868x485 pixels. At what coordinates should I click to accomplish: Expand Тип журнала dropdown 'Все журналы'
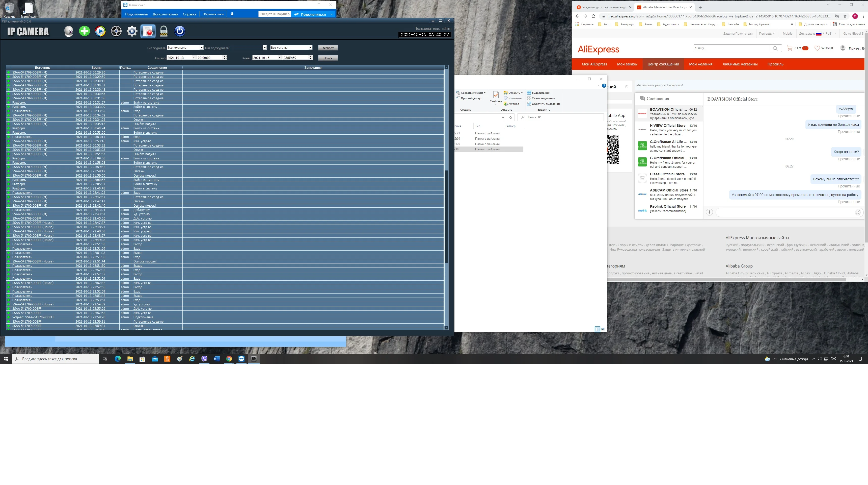[202, 47]
